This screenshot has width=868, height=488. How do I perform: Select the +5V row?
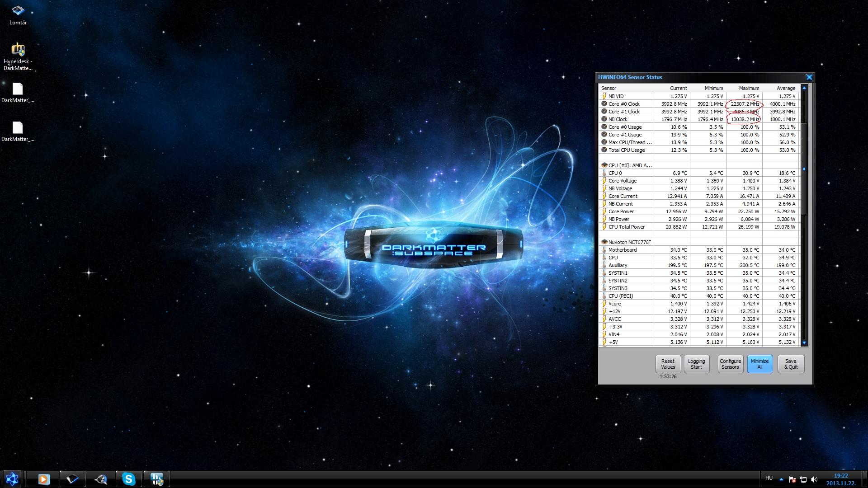click(699, 342)
